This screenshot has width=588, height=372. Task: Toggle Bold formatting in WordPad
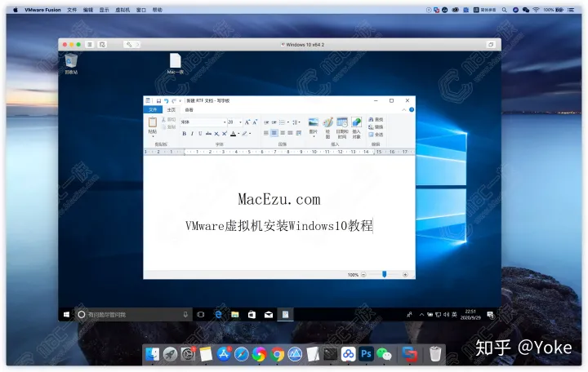point(184,133)
